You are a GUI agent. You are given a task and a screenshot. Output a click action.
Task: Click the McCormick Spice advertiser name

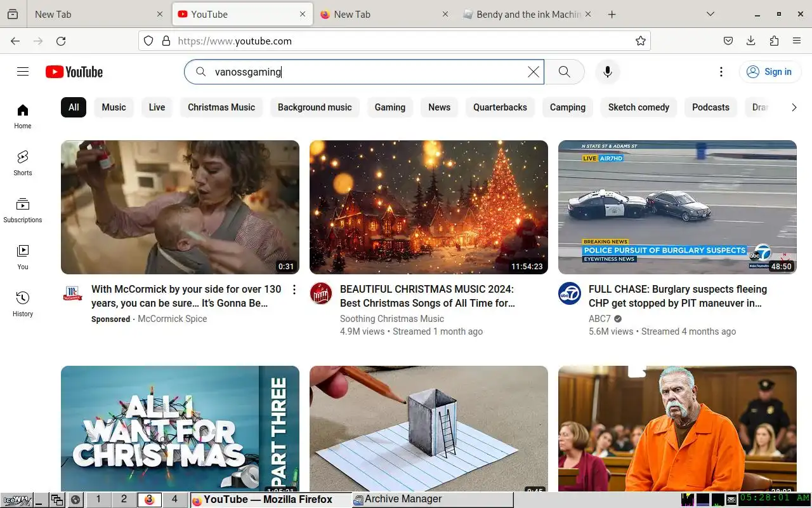(173, 319)
